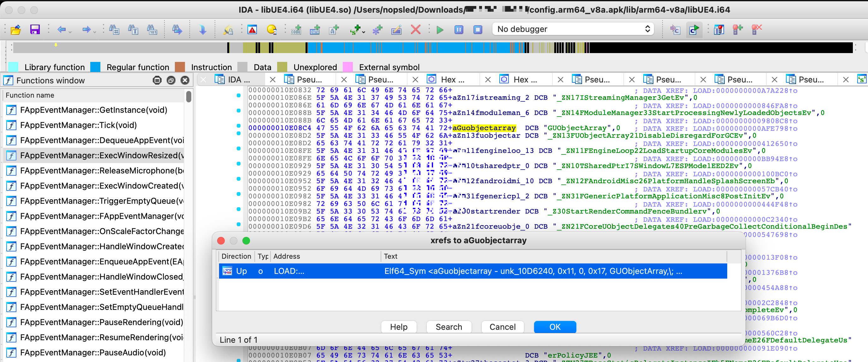Start process with green play icon

point(440,30)
